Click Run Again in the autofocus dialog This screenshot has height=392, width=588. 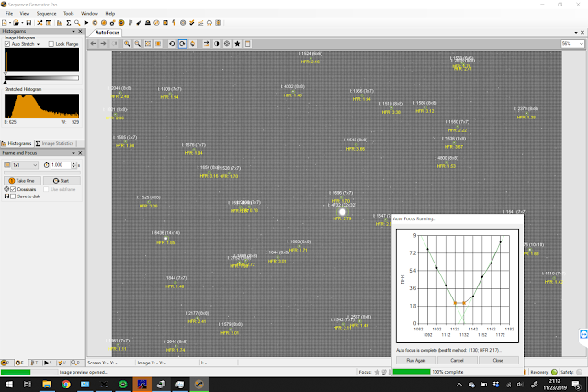(x=416, y=360)
